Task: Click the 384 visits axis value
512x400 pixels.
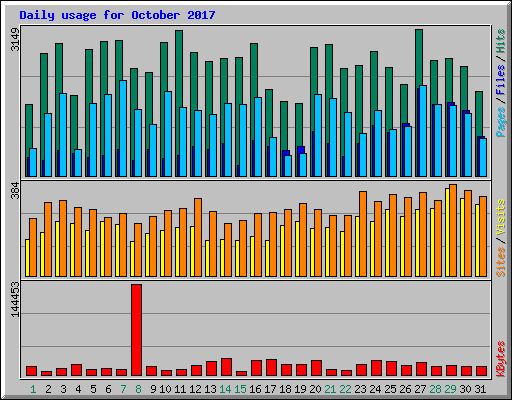Action: point(15,191)
